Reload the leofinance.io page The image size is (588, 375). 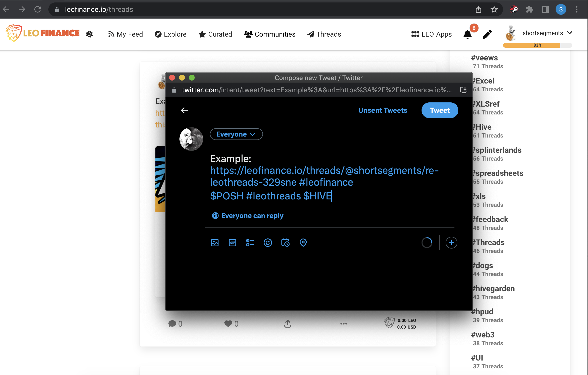tap(38, 10)
